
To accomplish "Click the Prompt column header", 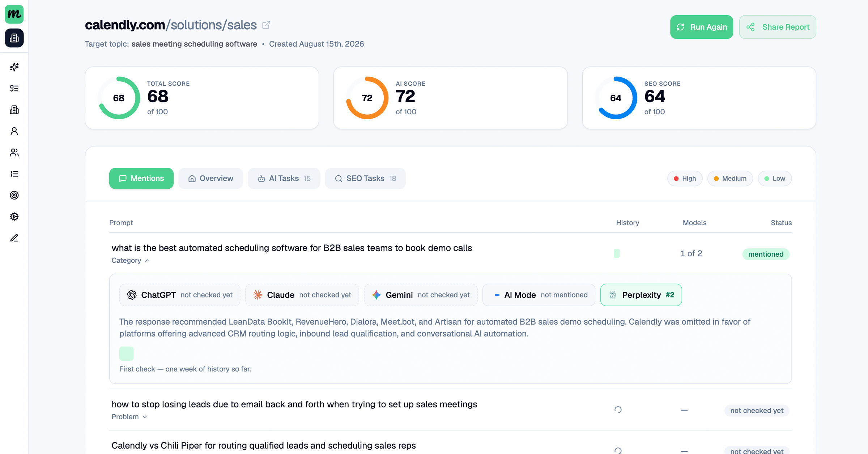I will (x=121, y=223).
